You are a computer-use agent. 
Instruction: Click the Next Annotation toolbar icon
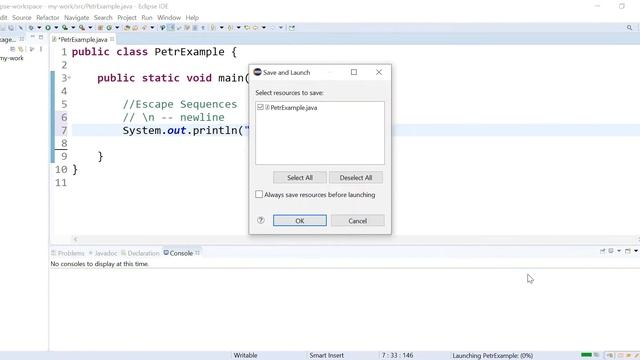point(213,28)
